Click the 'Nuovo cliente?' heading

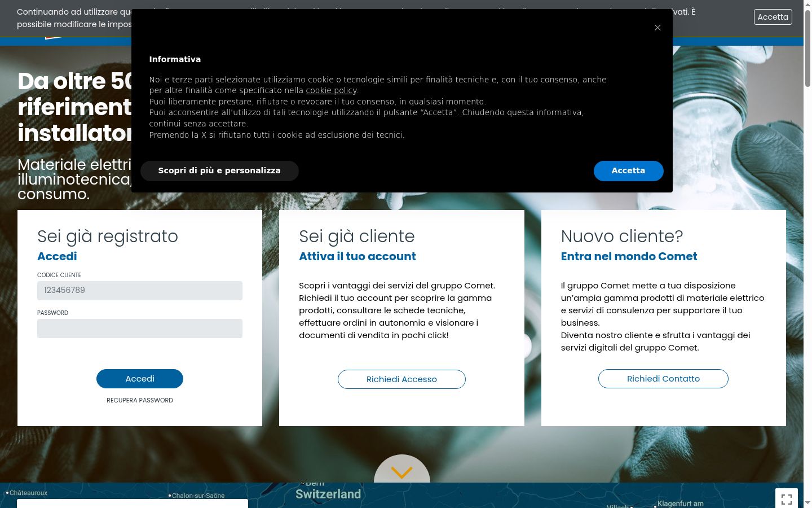pos(622,236)
